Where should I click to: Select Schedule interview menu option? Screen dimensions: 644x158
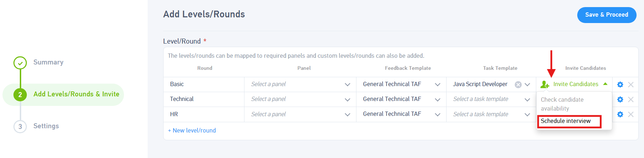[x=566, y=121]
